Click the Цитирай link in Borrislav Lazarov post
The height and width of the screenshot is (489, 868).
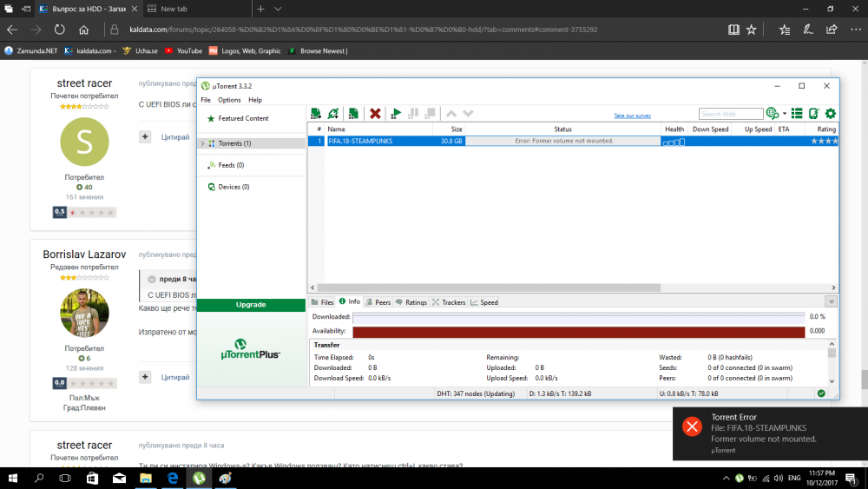pyautogui.click(x=175, y=377)
